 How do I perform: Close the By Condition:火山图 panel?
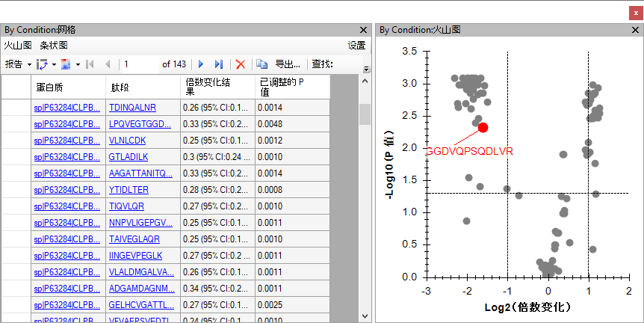click(635, 30)
